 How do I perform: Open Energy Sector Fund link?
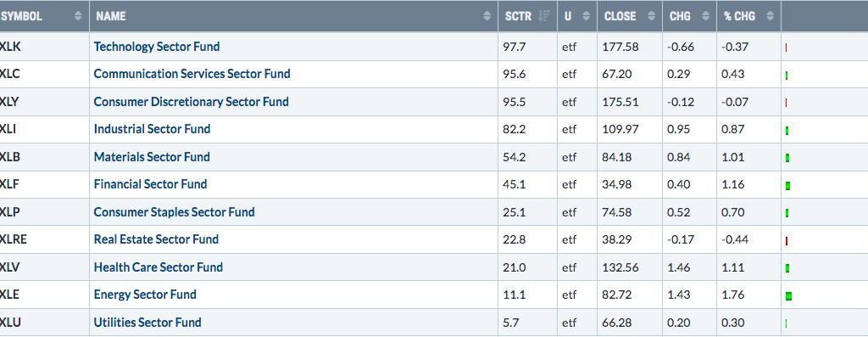click(145, 295)
